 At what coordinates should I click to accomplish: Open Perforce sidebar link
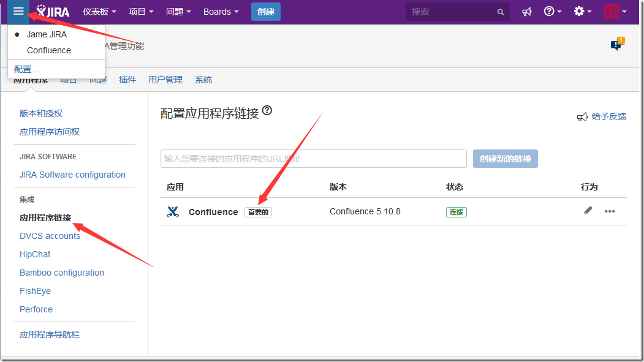click(x=36, y=309)
